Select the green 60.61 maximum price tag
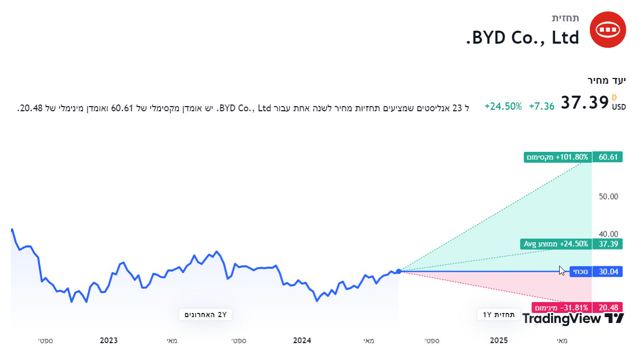Viewport: 644px width, 353px height. point(608,157)
